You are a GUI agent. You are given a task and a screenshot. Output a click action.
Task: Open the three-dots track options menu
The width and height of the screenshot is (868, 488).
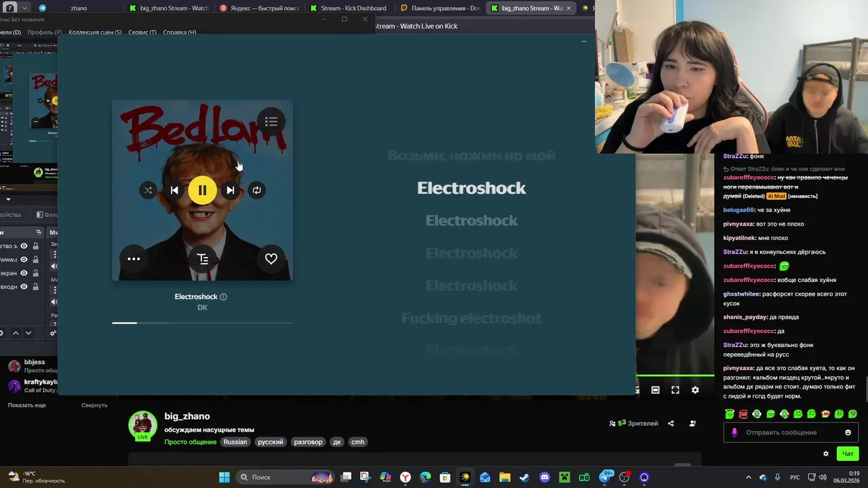pos(134,258)
